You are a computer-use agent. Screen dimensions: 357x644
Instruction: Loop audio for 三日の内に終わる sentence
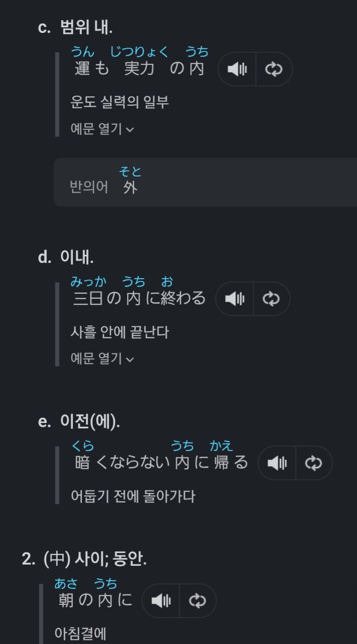[272, 299]
